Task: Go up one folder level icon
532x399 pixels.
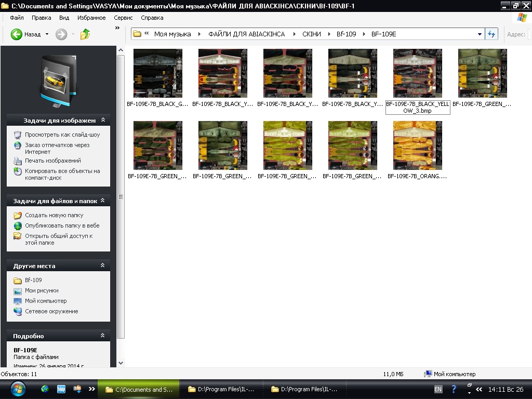Action: 85,34
